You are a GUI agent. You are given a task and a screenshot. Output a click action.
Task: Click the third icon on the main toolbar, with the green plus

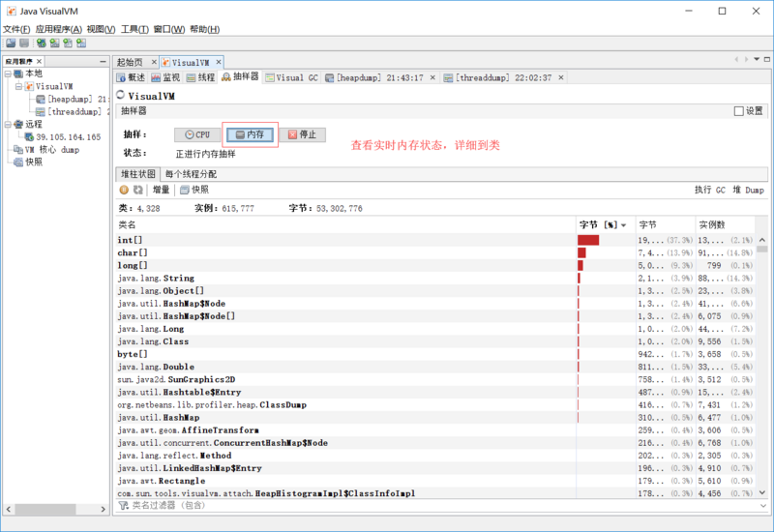[x=41, y=43]
